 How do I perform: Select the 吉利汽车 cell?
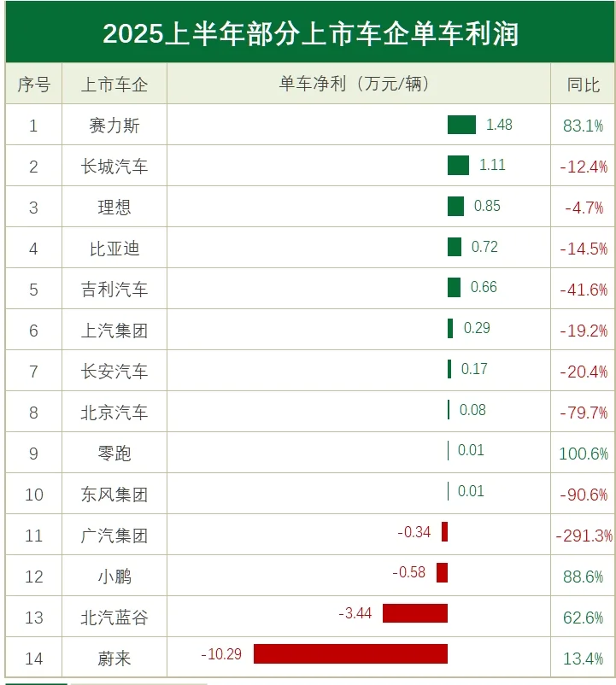coord(114,290)
